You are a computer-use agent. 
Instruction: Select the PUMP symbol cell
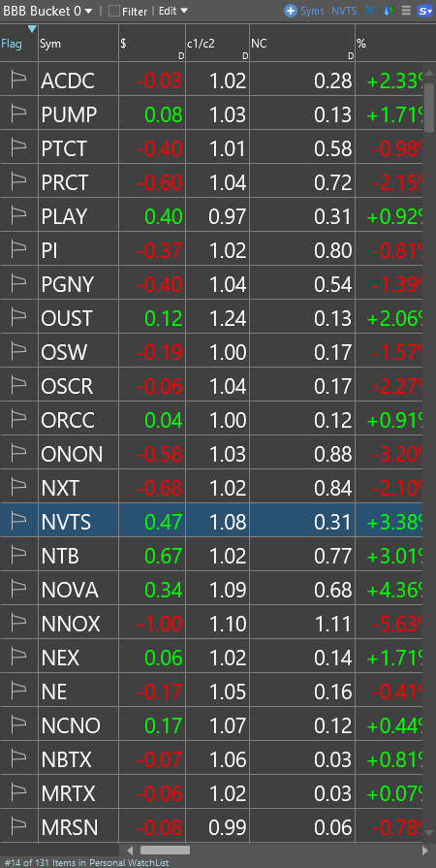pyautogui.click(x=78, y=114)
